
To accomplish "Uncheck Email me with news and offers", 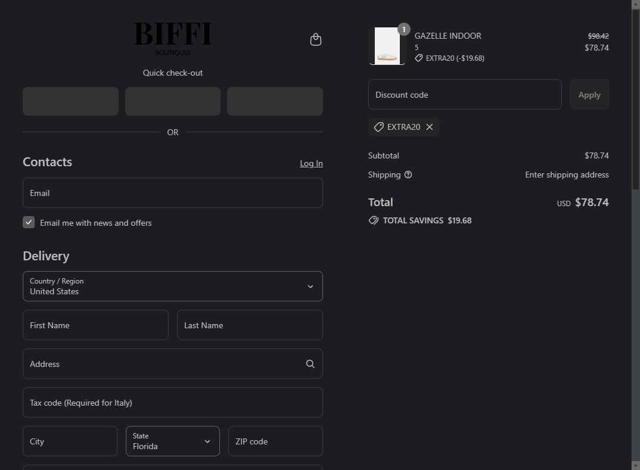I will click(29, 222).
